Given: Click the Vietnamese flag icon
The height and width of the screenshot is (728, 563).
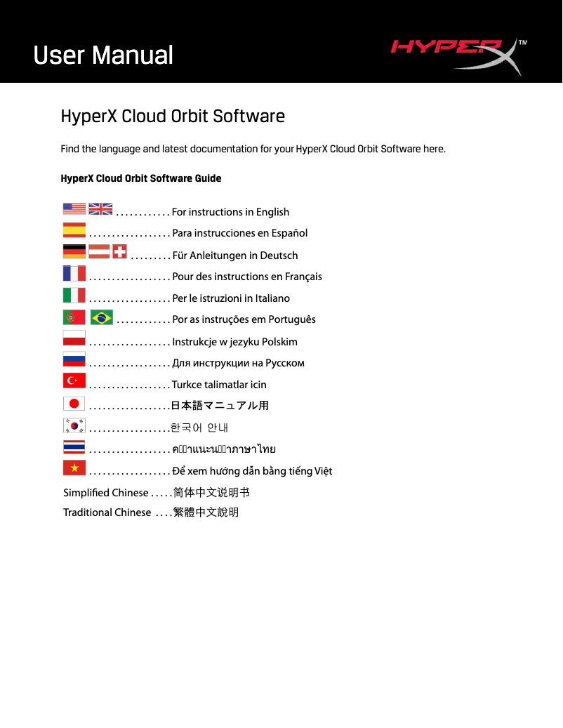Looking at the screenshot, I should 74,467.
